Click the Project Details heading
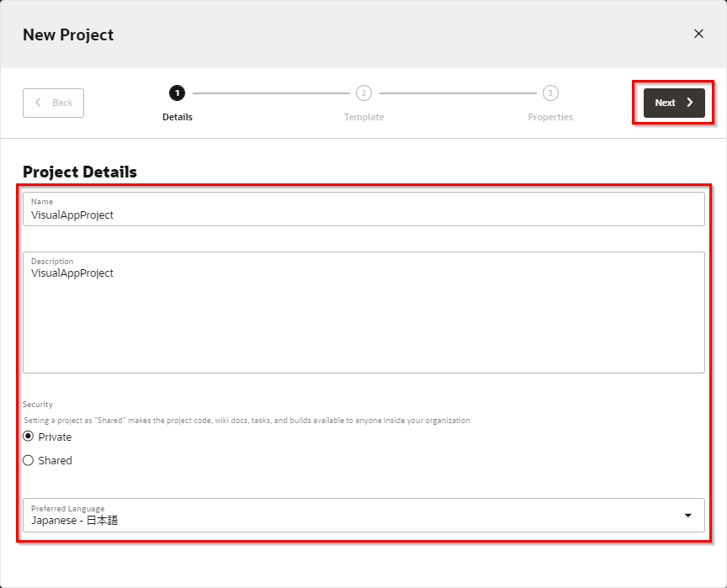Viewport: 727px width, 588px height. click(80, 172)
